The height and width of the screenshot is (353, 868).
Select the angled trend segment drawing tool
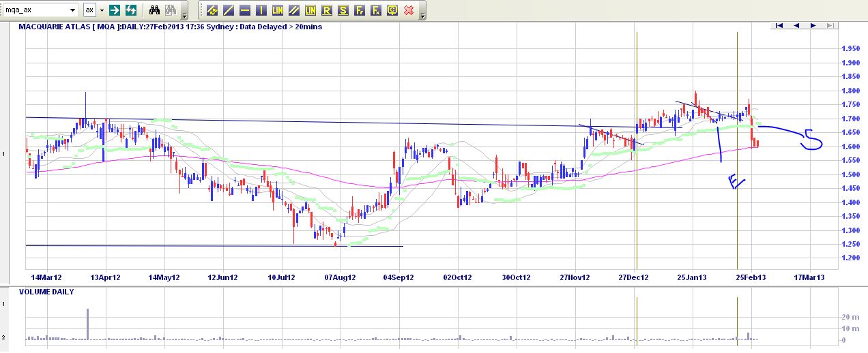point(212,10)
